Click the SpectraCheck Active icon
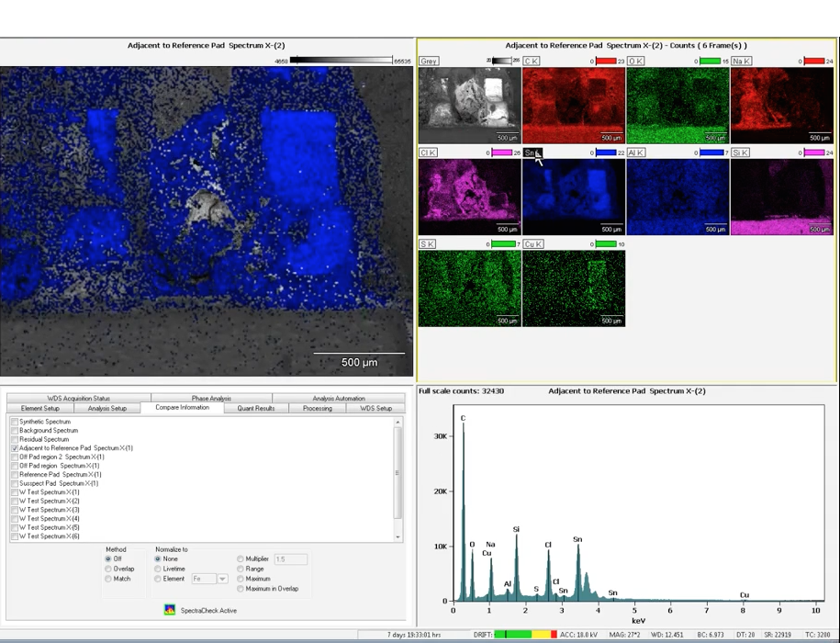 click(170, 609)
